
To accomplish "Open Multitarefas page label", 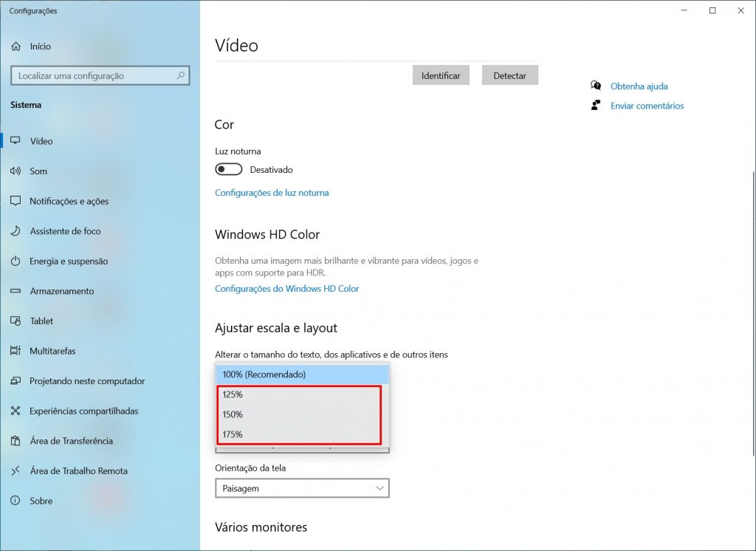I will click(x=52, y=351).
